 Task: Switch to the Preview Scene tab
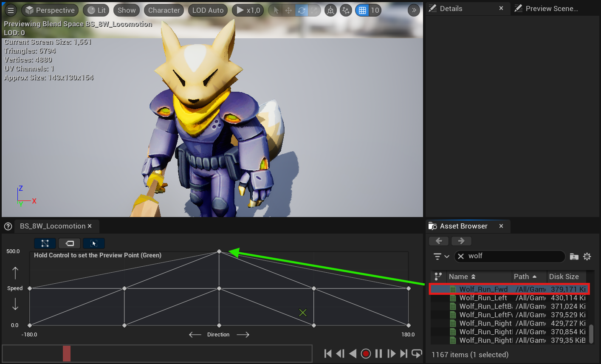pos(552,8)
